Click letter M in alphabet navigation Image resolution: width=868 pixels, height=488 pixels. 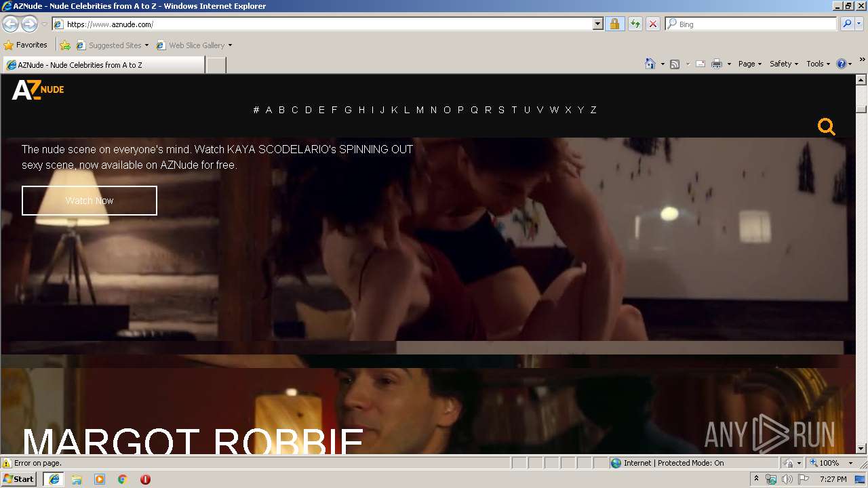coord(420,110)
